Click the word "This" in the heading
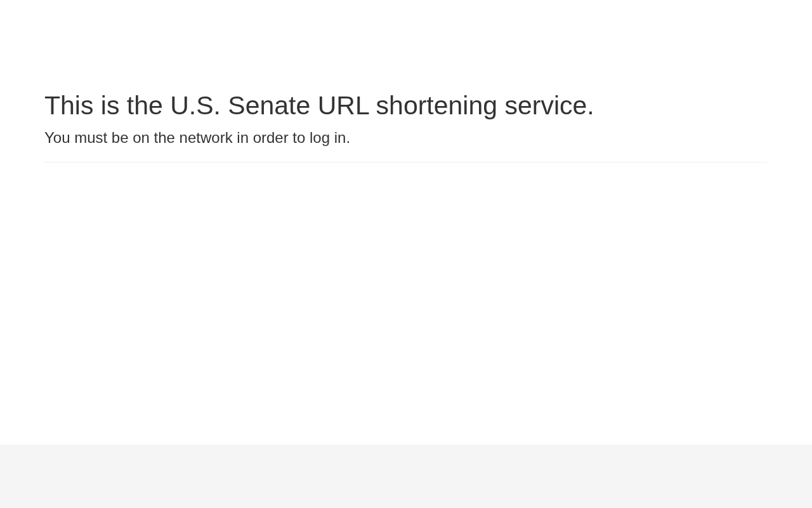Viewport: 812px width, 508px height. (x=69, y=105)
